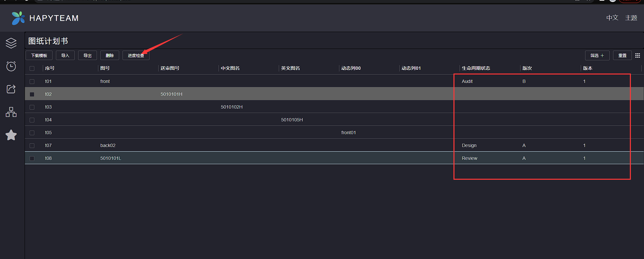Uncheck the checkbox for row t02
The height and width of the screenshot is (259, 644).
[32, 94]
